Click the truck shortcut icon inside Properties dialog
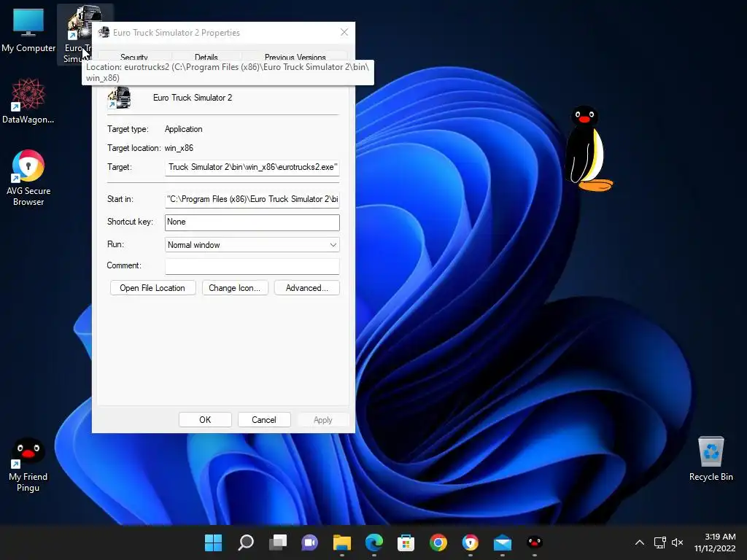The width and height of the screenshot is (747, 560). [119, 98]
